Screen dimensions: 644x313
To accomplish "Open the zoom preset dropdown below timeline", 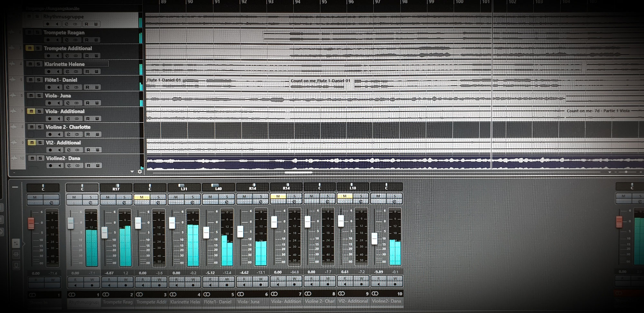I will point(610,173).
